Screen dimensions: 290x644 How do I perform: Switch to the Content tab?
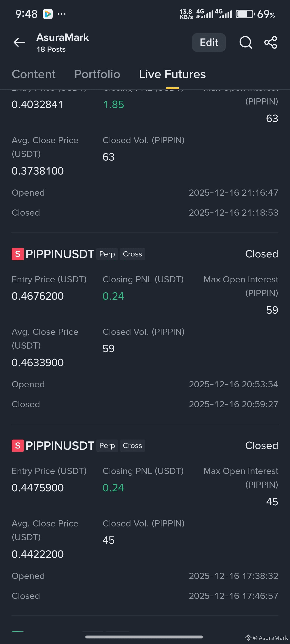tap(34, 74)
